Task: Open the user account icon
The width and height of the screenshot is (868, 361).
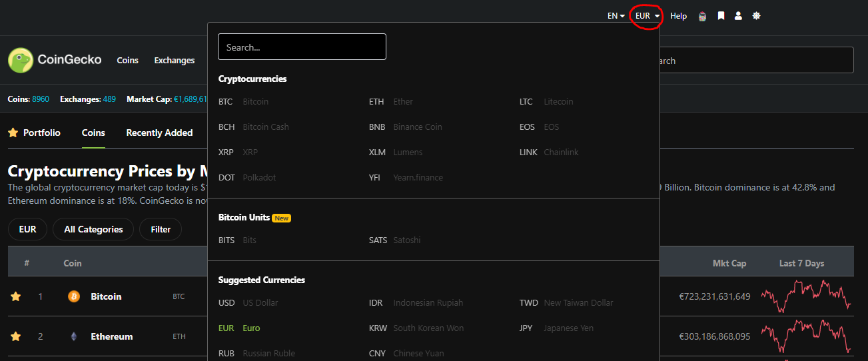Action: pos(738,16)
